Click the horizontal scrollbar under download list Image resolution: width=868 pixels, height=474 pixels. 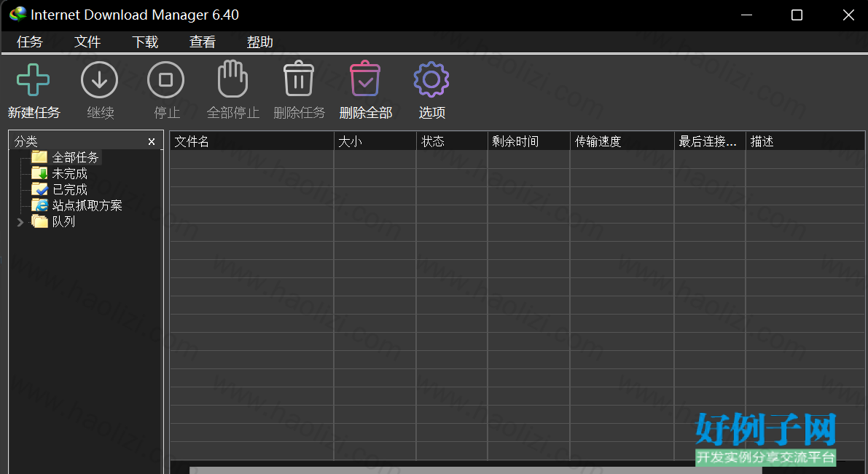(476, 470)
